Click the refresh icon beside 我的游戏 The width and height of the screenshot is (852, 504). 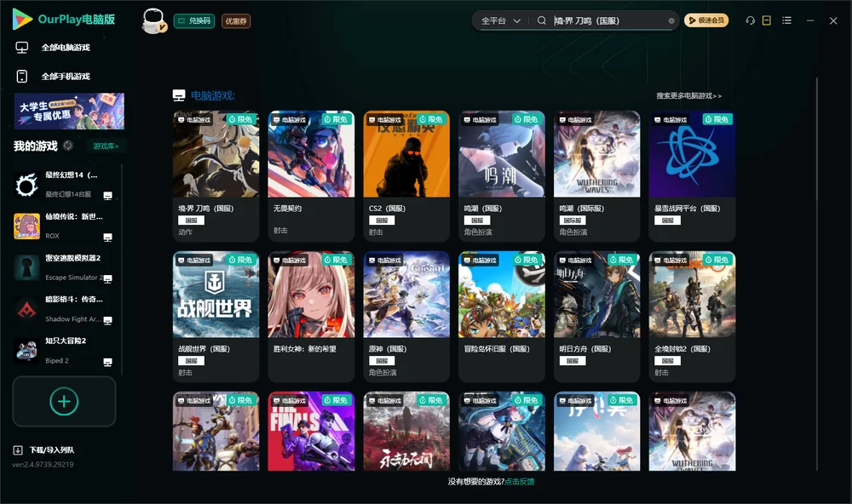pyautogui.click(x=68, y=146)
